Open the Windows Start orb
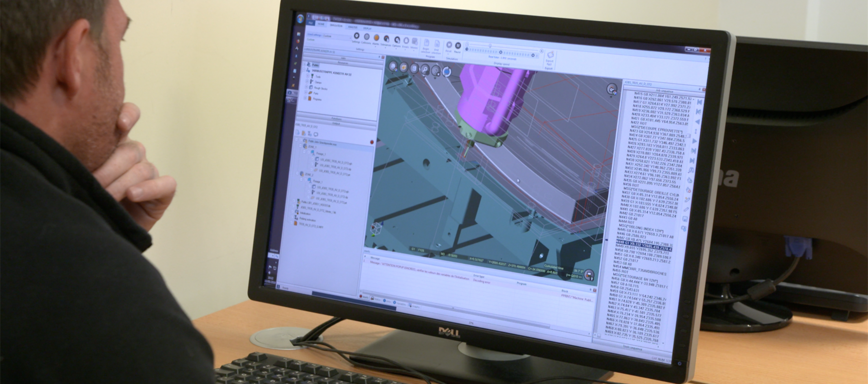 (300, 19)
